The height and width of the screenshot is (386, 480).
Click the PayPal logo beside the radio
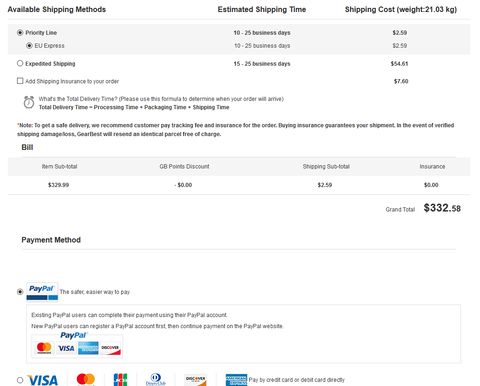42,292
